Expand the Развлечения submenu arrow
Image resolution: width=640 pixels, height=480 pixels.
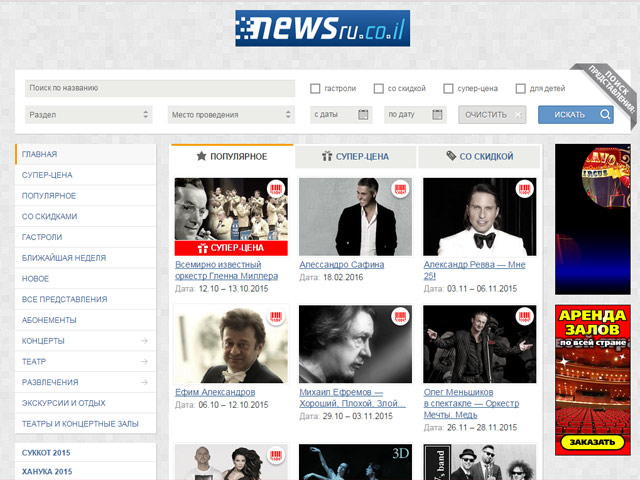(x=144, y=382)
